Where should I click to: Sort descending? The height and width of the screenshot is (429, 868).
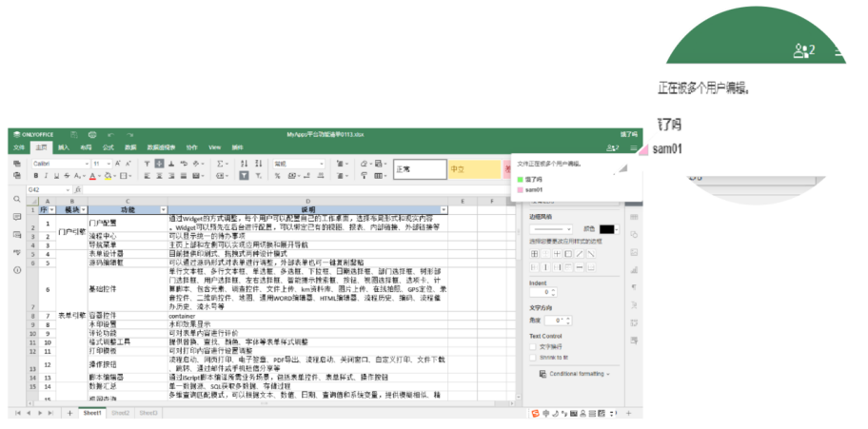[x=258, y=164]
